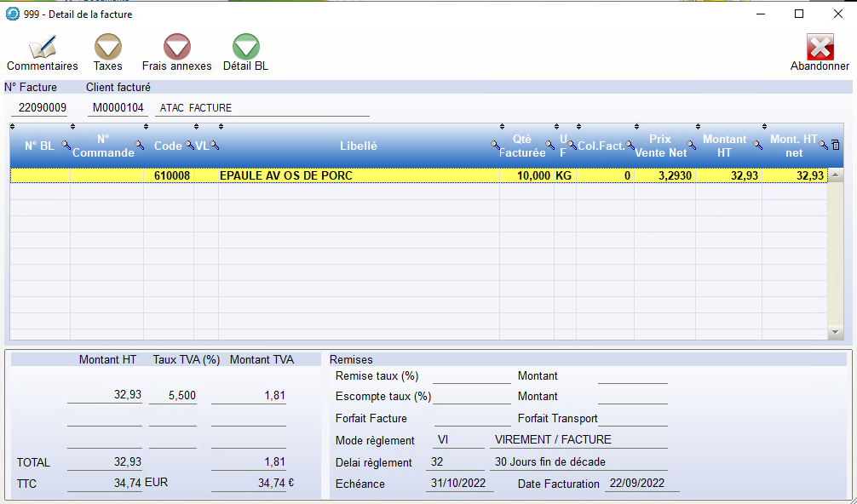
Task: Sort by the Qté Facturée column header
Action: coord(521,146)
